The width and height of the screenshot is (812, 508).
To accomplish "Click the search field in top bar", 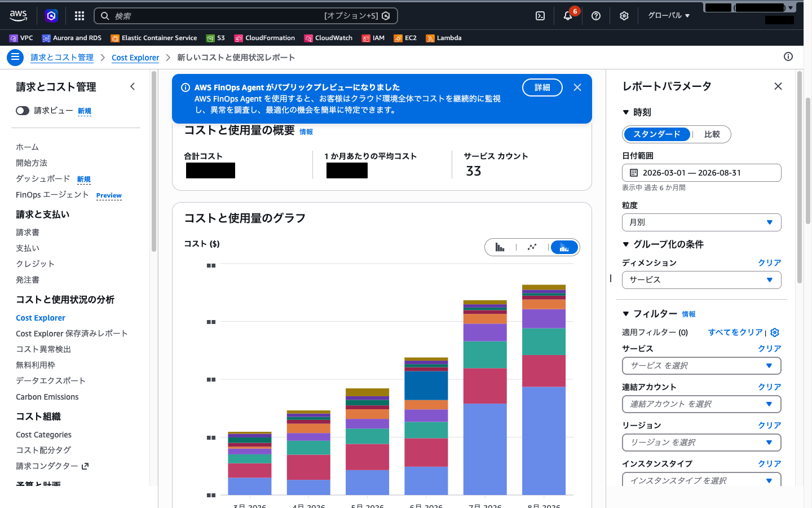I will [x=246, y=16].
